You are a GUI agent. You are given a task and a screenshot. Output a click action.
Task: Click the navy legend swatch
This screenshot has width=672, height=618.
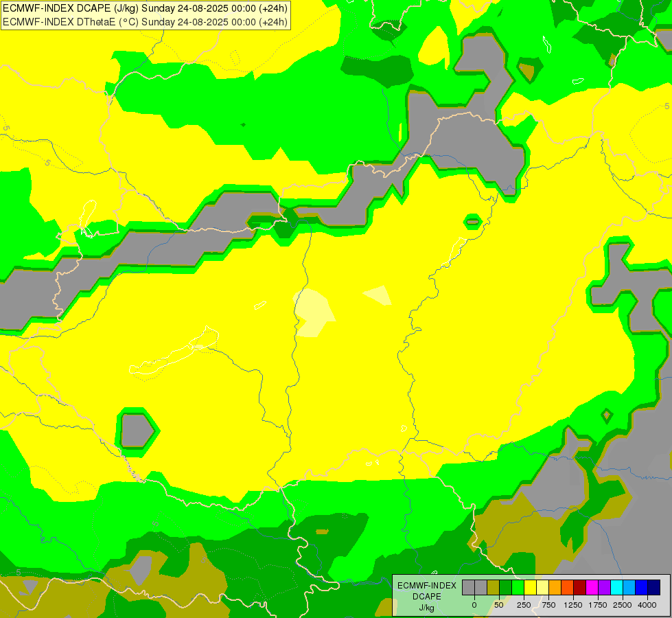tap(653, 587)
